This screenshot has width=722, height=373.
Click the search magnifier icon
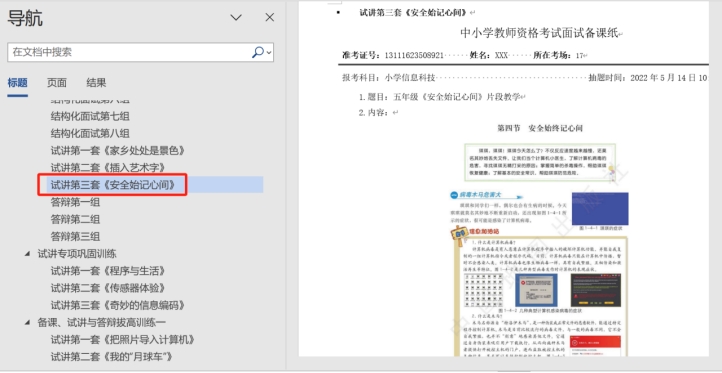(258, 52)
